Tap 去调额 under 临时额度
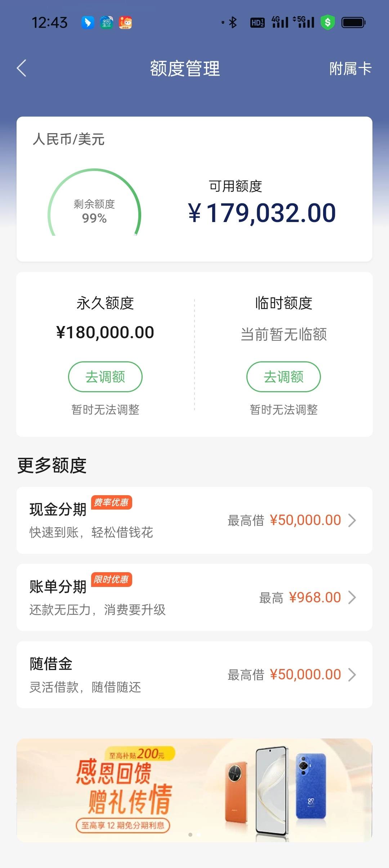The width and height of the screenshot is (389, 868). pyautogui.click(x=283, y=376)
